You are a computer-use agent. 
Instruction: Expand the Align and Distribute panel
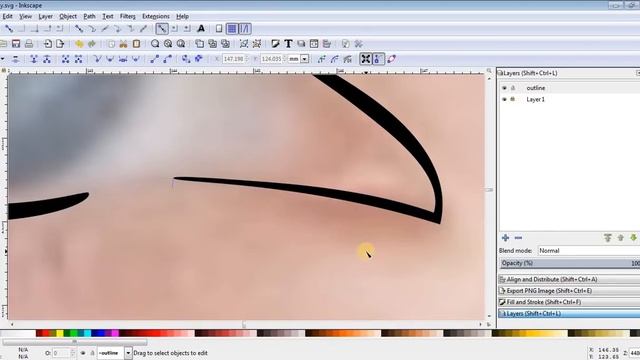pyautogui.click(x=569, y=280)
